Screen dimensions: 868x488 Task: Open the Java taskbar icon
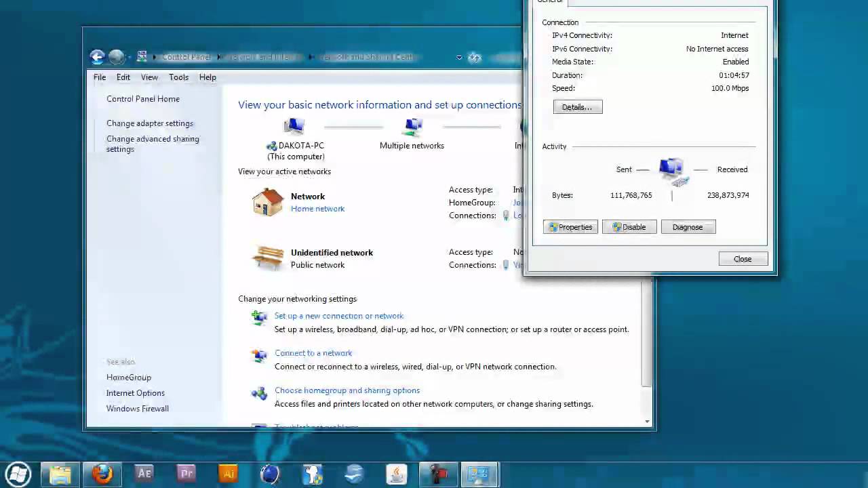point(397,474)
